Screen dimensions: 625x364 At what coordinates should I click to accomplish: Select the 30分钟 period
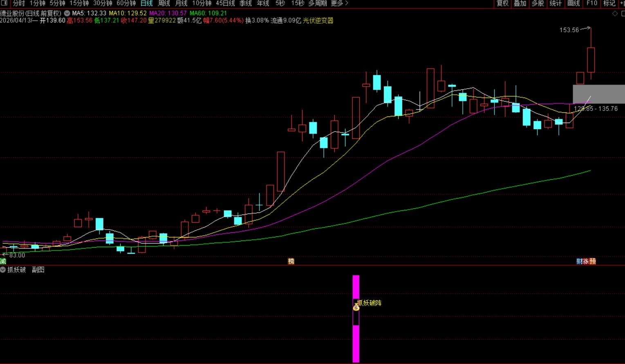pyautogui.click(x=103, y=3)
